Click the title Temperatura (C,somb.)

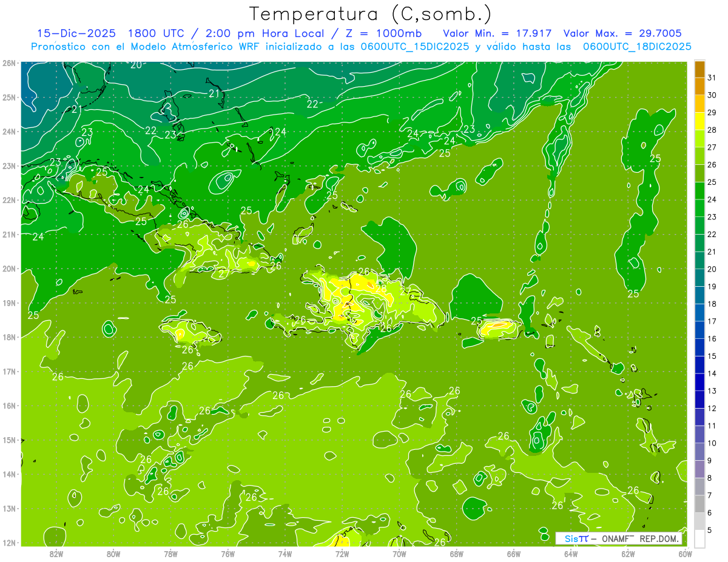[x=371, y=14]
